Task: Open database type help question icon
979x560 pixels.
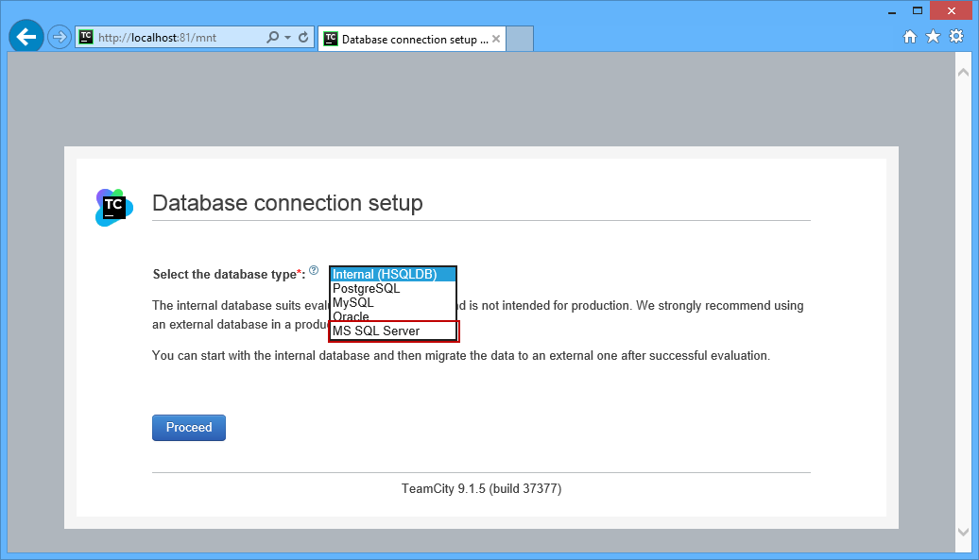Action: pyautogui.click(x=314, y=271)
